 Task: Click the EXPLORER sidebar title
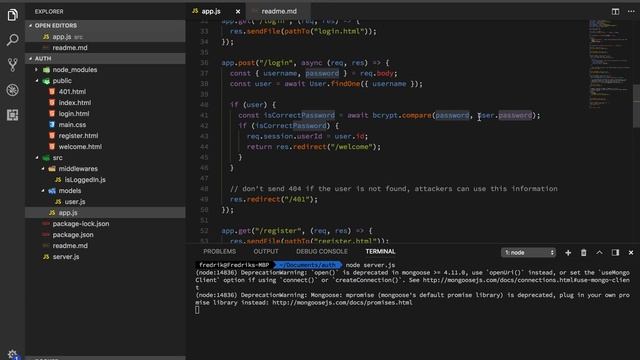pyautogui.click(x=49, y=11)
